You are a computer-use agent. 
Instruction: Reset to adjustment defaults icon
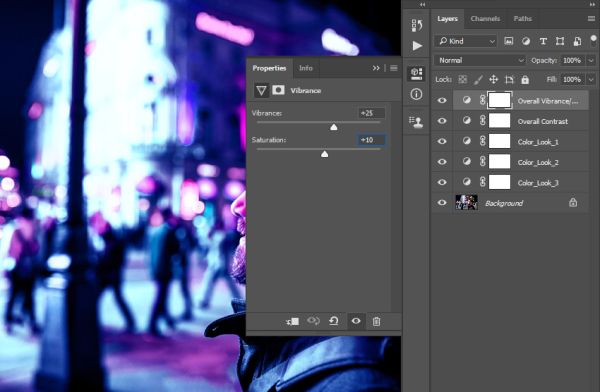click(334, 321)
